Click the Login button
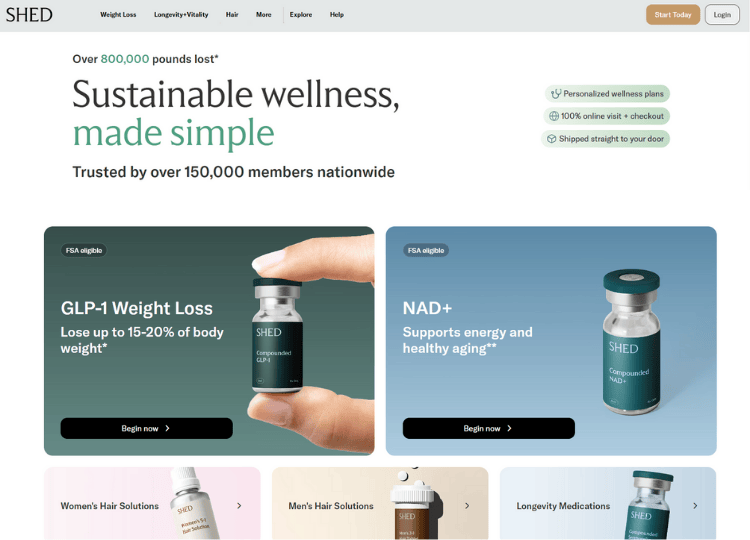The image size is (750, 540). click(722, 15)
